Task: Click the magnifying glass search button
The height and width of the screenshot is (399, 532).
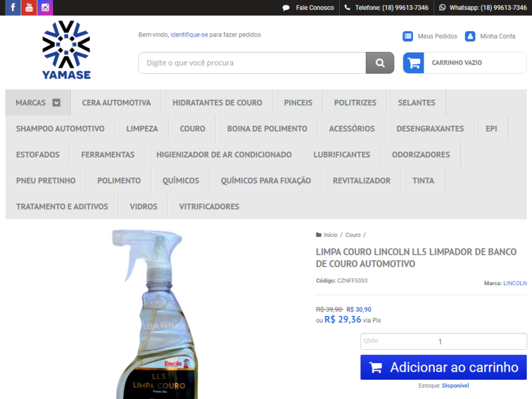Action: click(x=380, y=63)
